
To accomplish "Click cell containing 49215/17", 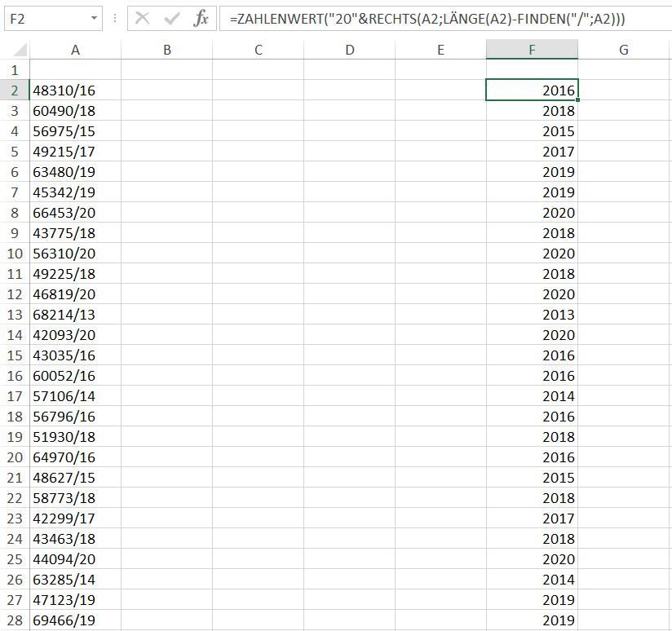I will point(75,151).
